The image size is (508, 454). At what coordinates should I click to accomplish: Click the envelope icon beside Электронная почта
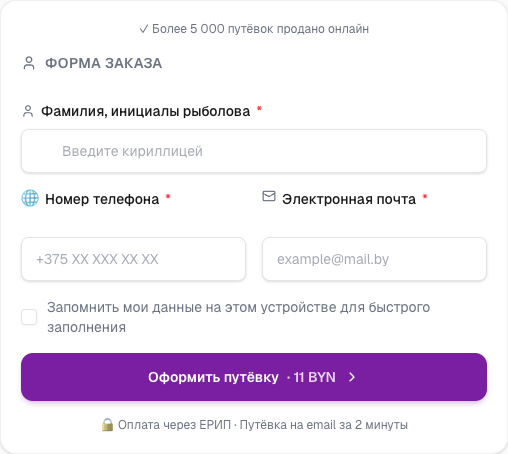(x=269, y=196)
